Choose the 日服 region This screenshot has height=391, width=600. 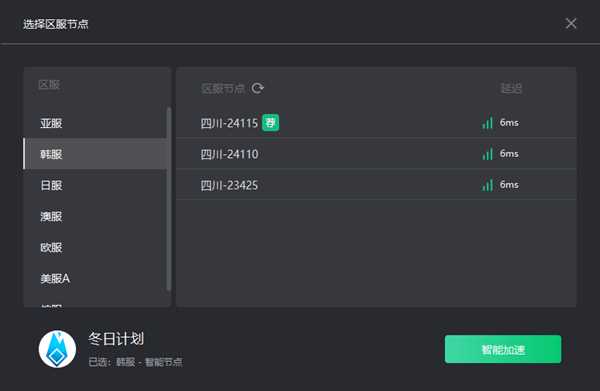95,185
